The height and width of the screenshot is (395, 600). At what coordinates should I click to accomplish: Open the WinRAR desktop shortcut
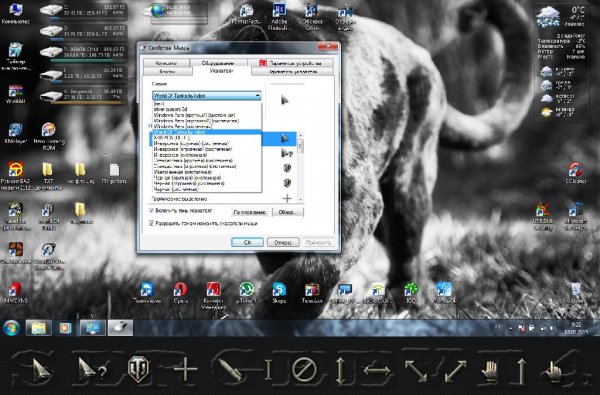tap(15, 94)
